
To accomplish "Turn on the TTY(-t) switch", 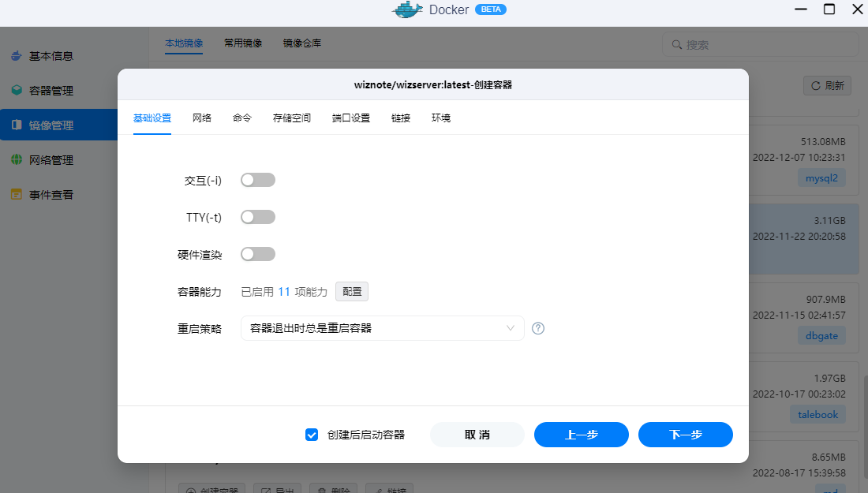I will [x=257, y=216].
